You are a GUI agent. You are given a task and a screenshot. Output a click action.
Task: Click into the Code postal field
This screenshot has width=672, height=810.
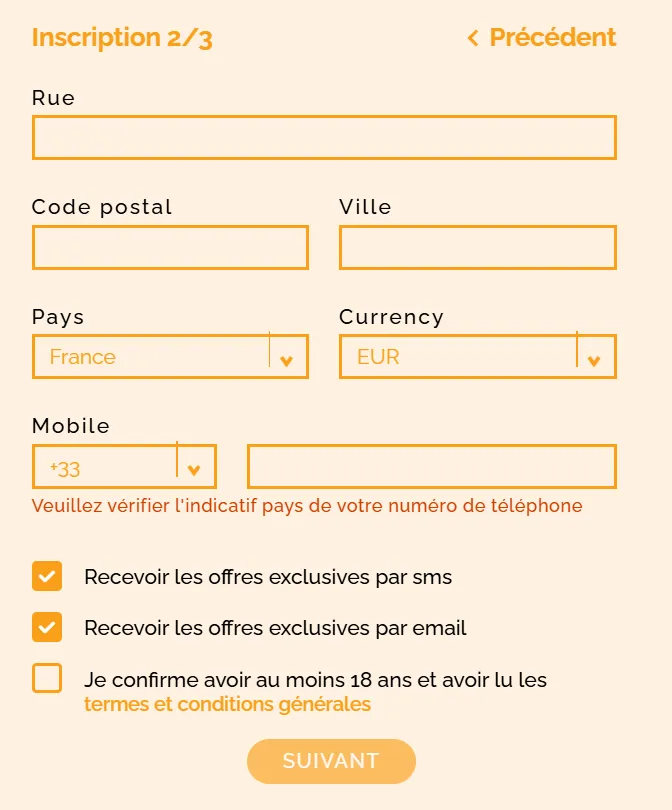pyautogui.click(x=170, y=248)
